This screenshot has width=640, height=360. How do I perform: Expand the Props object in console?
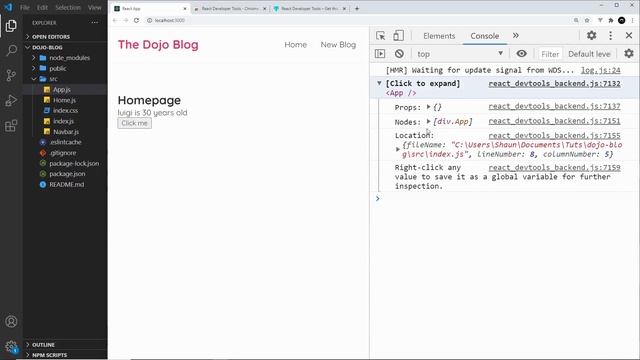click(x=428, y=107)
